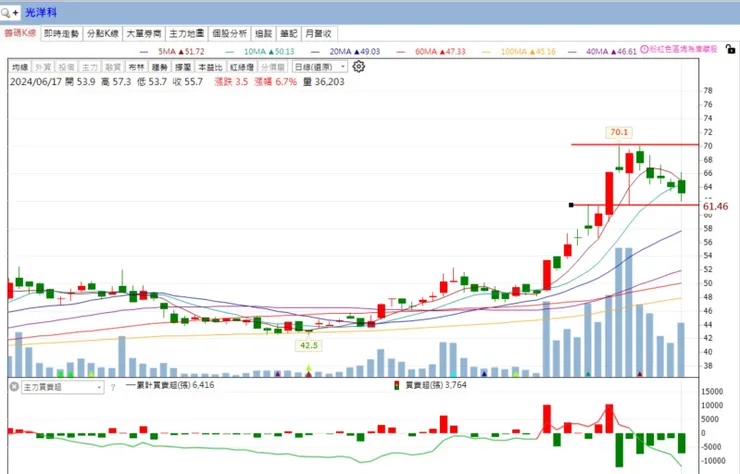The height and width of the screenshot is (474, 740).
Task: Toggle the 投信 overlay button
Action: [x=67, y=67]
